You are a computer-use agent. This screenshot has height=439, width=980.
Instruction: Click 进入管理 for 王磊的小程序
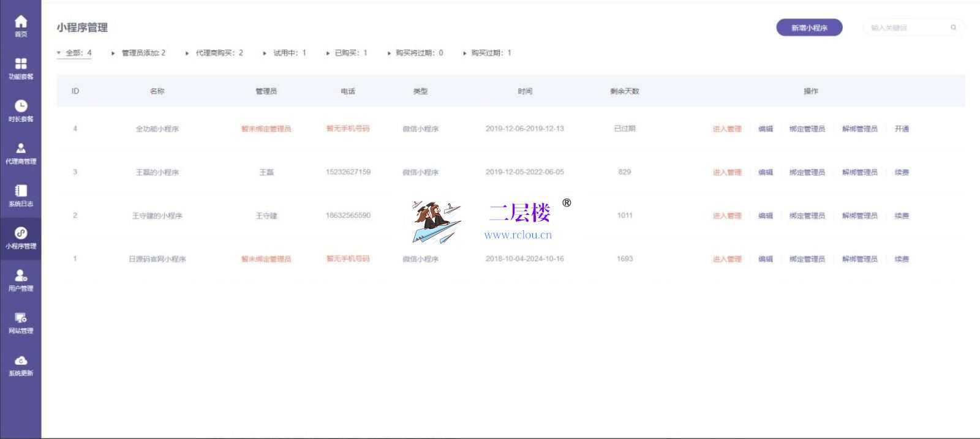tap(727, 173)
